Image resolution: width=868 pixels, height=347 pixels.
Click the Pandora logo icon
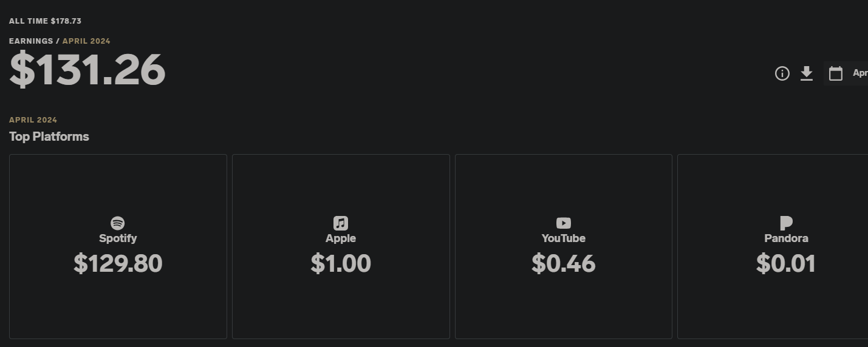(786, 223)
